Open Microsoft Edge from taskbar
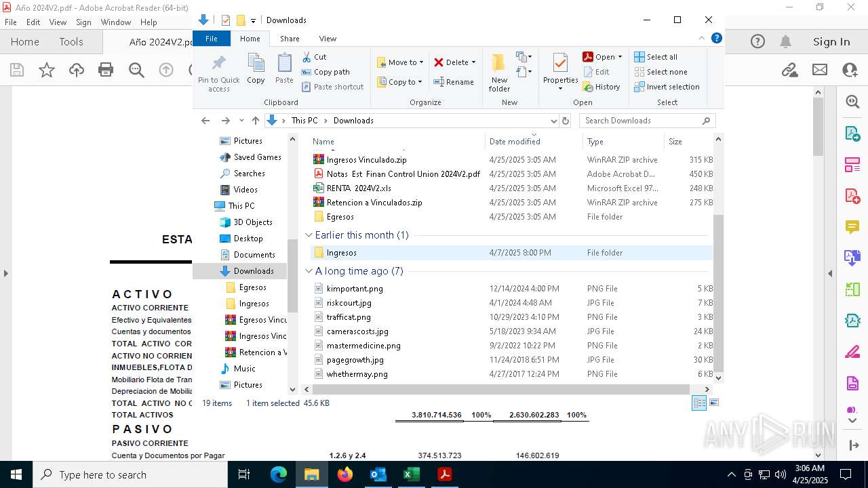Screen dimensions: 868x488 [x=279, y=474]
